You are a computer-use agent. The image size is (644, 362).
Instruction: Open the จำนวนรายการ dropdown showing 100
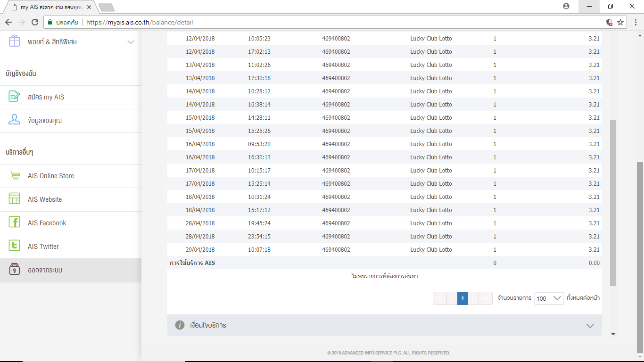(x=549, y=298)
